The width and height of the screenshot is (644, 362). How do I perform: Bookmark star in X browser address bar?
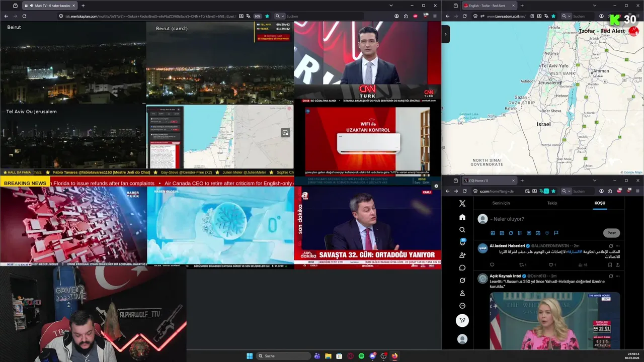click(553, 191)
